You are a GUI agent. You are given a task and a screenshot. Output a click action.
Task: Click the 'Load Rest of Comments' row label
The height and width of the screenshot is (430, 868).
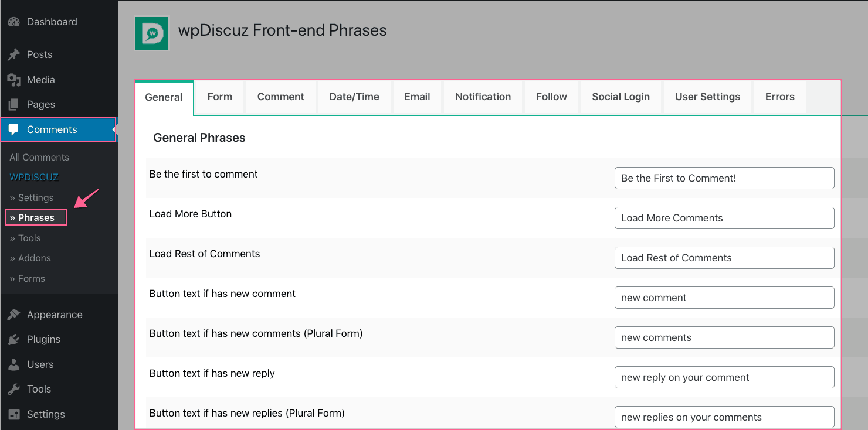tap(205, 254)
